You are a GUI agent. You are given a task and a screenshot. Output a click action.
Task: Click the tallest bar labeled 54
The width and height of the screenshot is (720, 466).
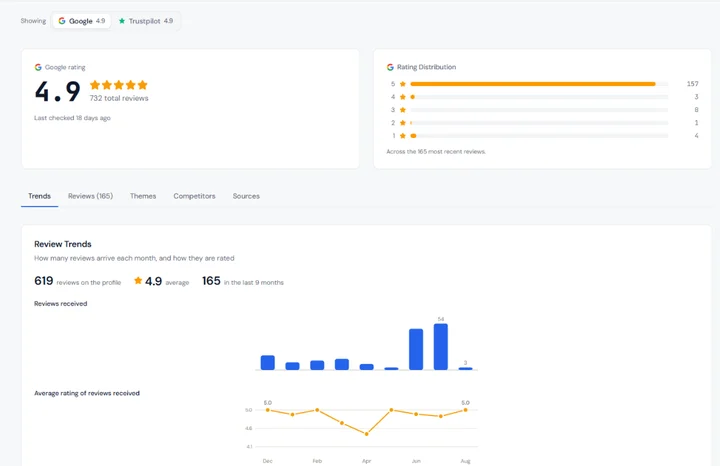tap(441, 347)
